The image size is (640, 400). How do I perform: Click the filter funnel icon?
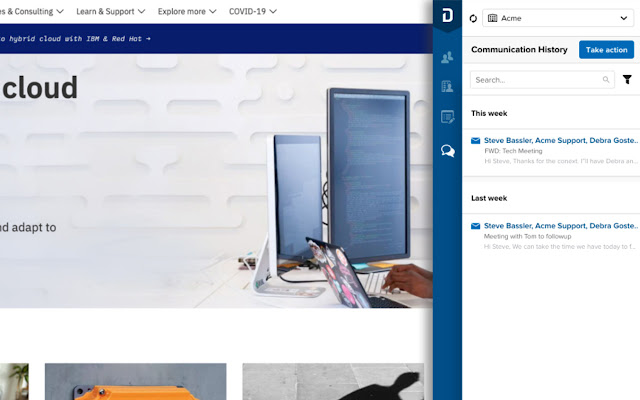click(627, 80)
